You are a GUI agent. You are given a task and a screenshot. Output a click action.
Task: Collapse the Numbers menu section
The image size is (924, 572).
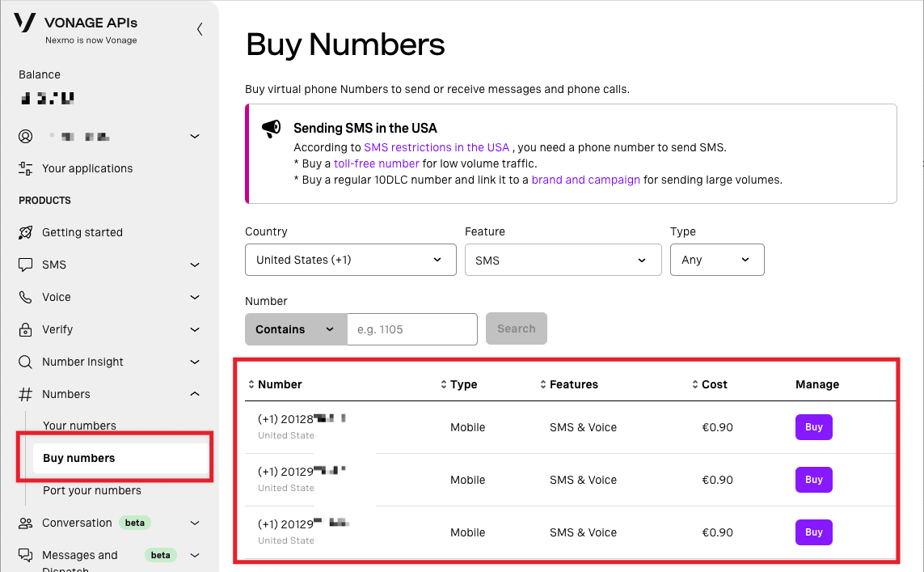[194, 394]
